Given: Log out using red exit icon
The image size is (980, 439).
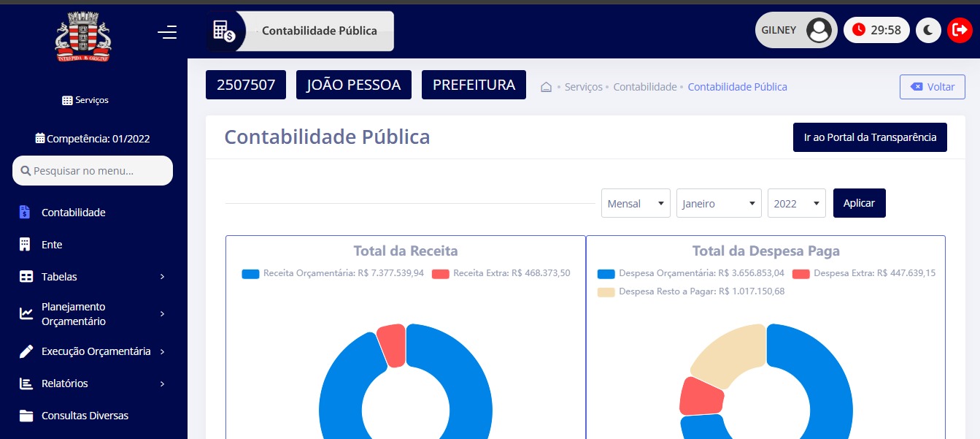Looking at the screenshot, I should pyautogui.click(x=960, y=30).
